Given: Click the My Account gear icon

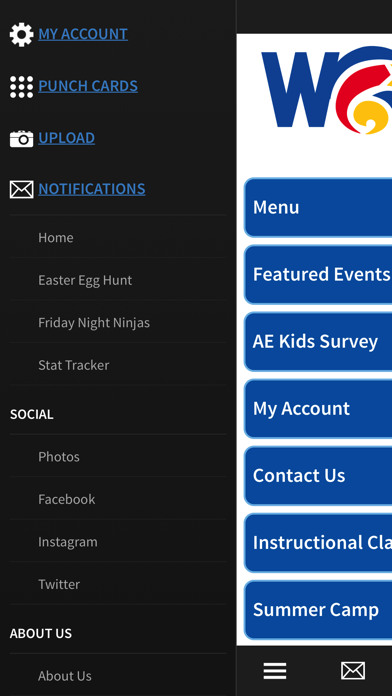Looking at the screenshot, I should click(21, 35).
